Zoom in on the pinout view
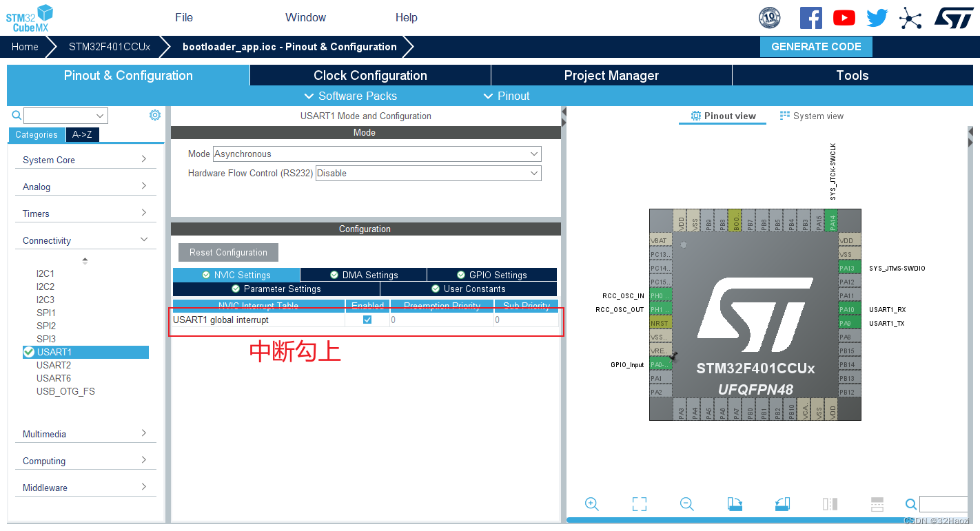 (591, 503)
